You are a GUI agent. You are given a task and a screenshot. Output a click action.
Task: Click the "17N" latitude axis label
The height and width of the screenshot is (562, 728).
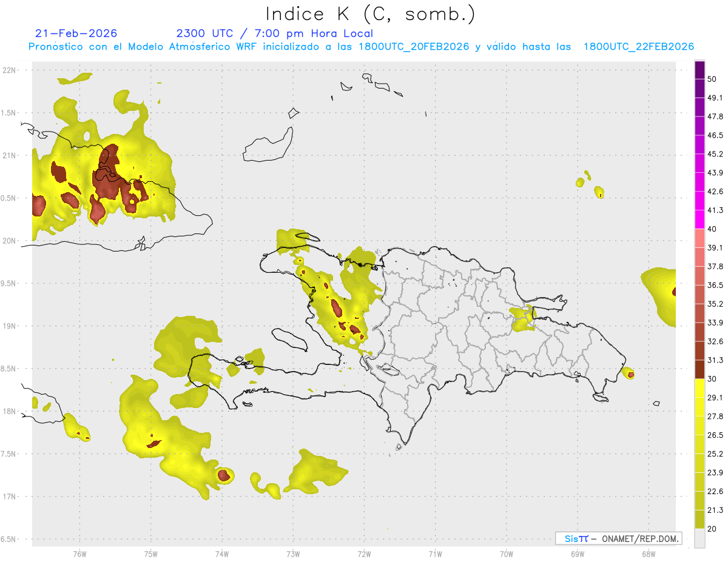[x=10, y=497]
